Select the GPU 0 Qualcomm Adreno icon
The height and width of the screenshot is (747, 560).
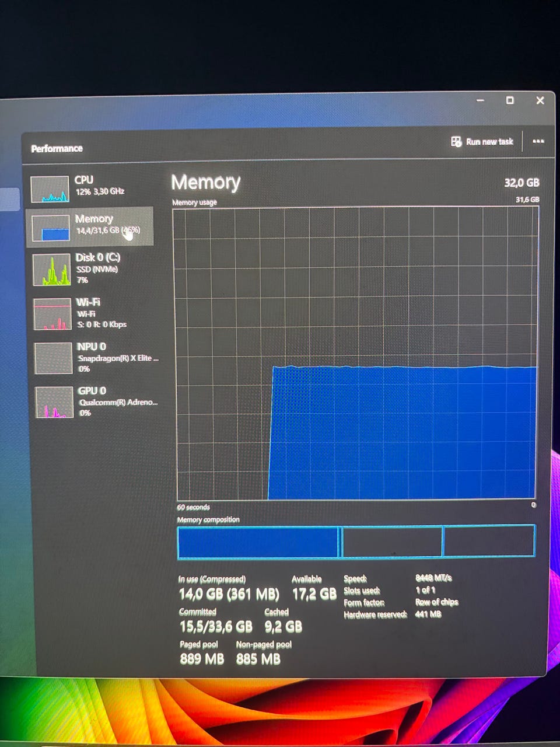(x=54, y=403)
